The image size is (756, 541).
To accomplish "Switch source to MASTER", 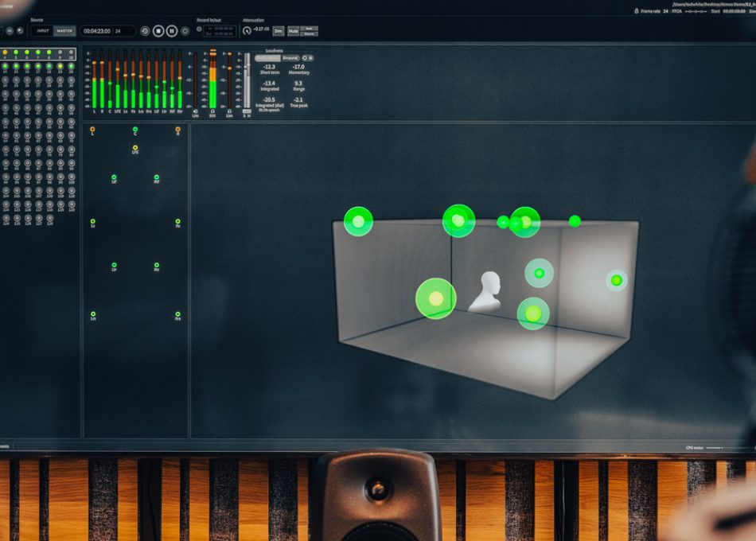I will coord(64,31).
